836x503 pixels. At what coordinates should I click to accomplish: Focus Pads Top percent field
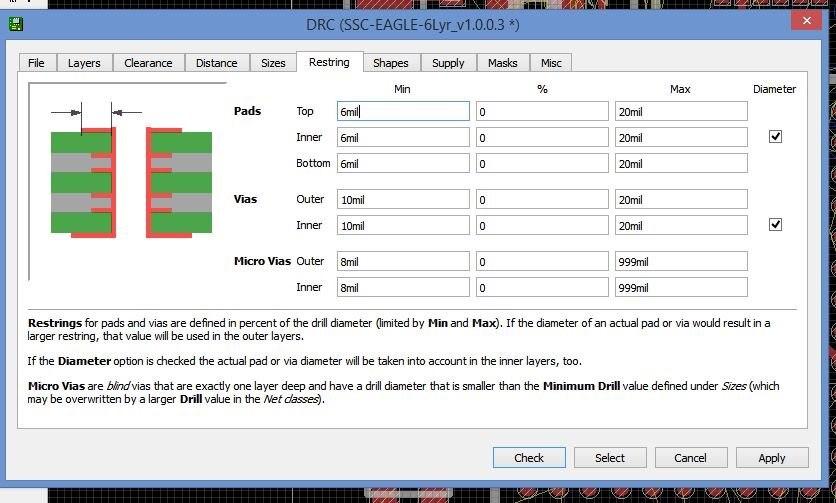542,111
